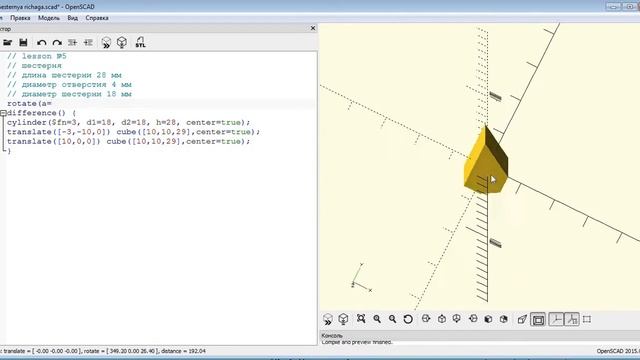
Task: Toggle Show Axes
Action: (x=556, y=319)
